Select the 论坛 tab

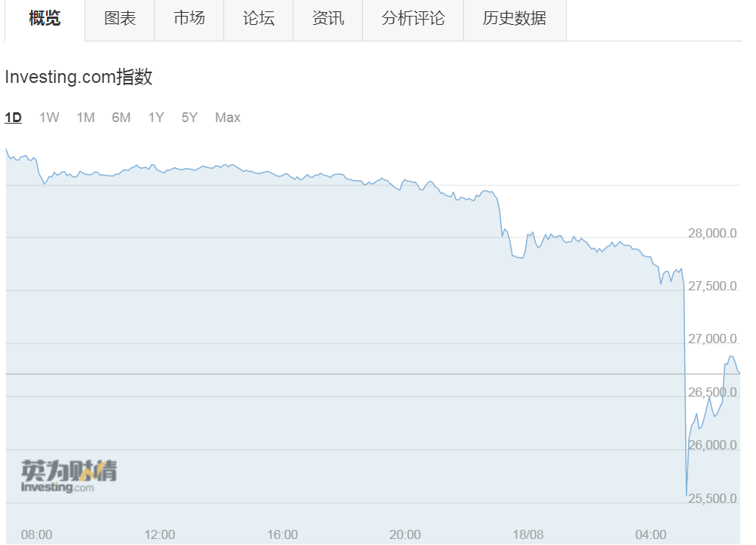click(x=259, y=19)
